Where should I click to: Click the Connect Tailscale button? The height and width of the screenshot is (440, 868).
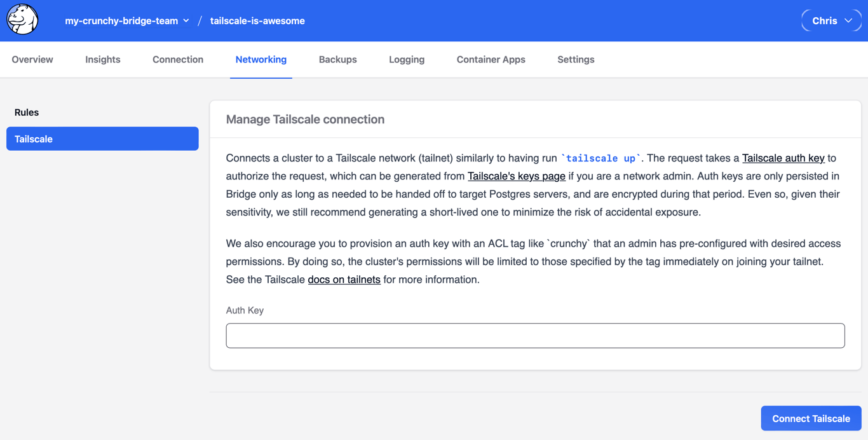[x=811, y=418]
